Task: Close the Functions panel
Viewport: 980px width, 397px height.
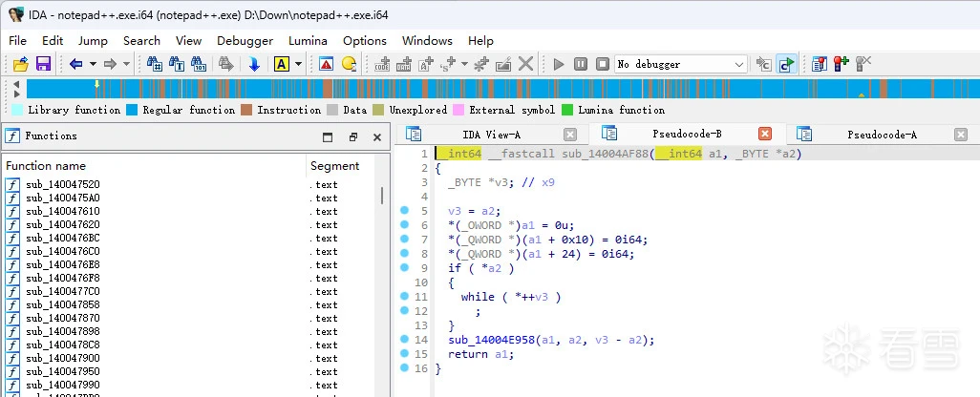Action: pos(377,136)
